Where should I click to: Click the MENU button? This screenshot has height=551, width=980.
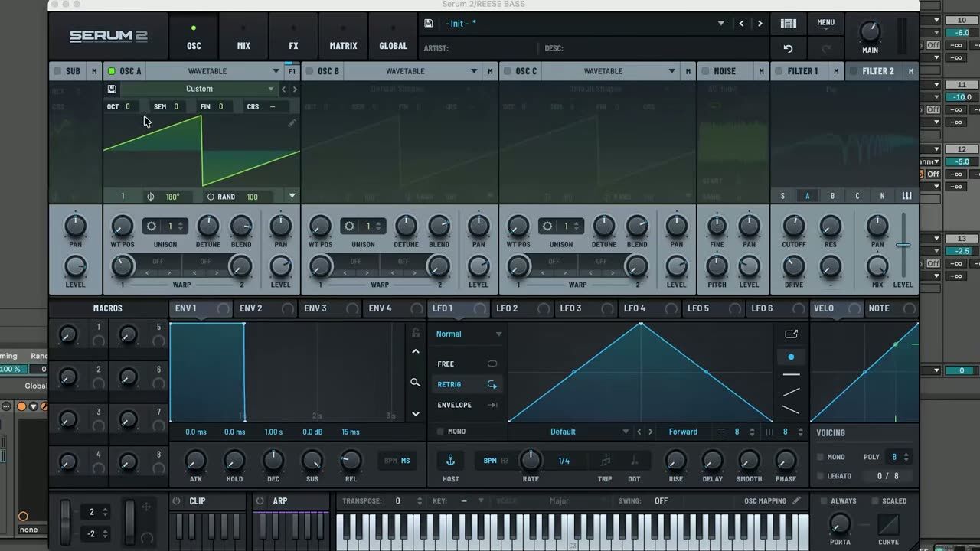825,23
